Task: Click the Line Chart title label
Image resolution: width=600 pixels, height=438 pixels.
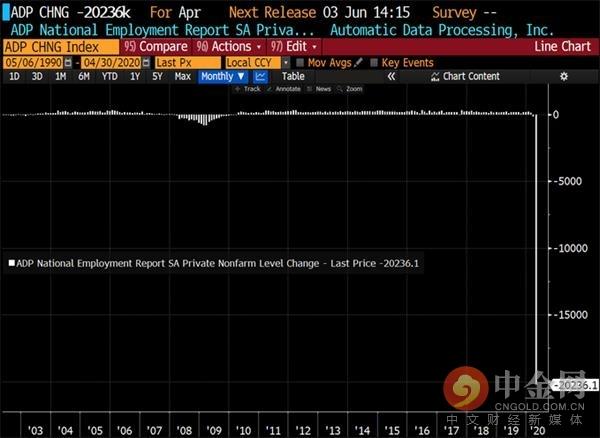Action: click(x=563, y=47)
